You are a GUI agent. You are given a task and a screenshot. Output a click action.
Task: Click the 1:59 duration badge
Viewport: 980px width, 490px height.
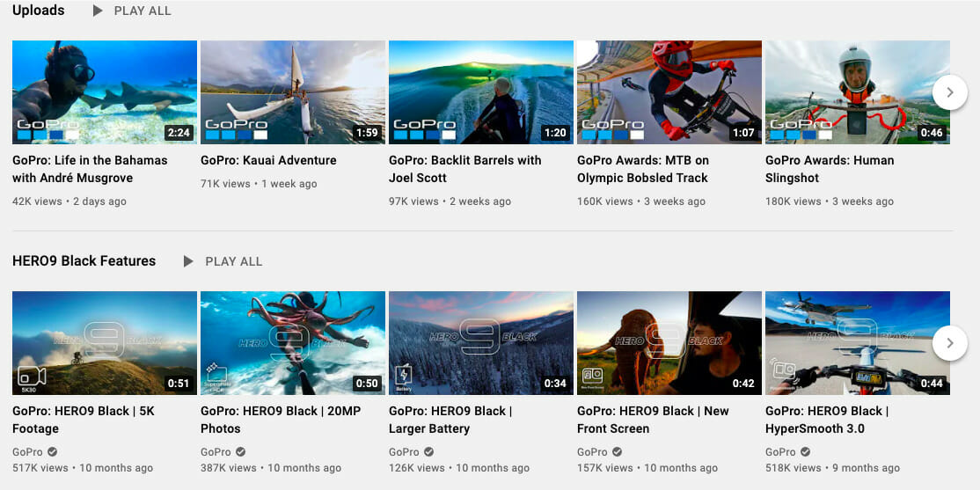(367, 133)
